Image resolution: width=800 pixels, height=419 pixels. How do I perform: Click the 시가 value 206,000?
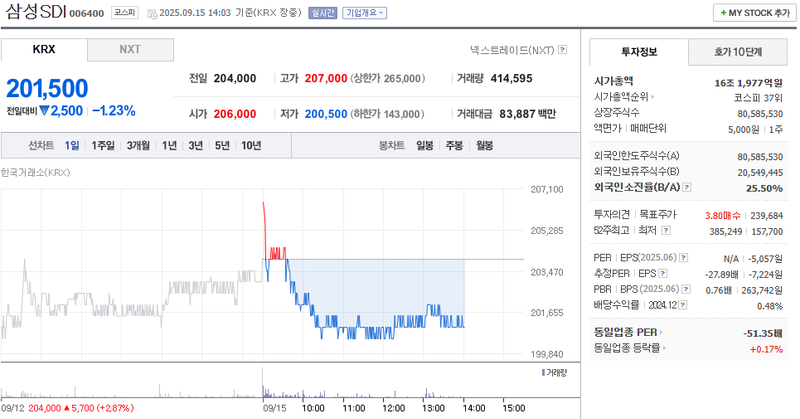pos(235,114)
